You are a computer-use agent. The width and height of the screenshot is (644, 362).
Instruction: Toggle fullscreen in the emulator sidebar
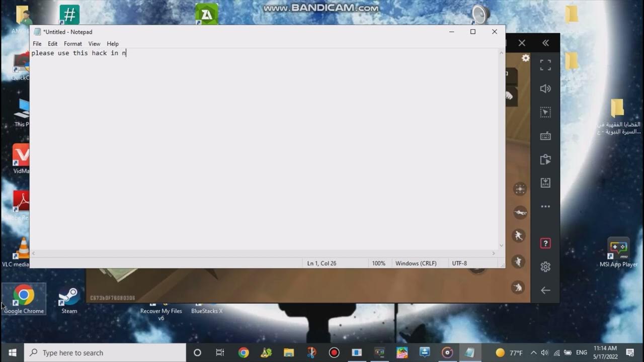coord(545,65)
